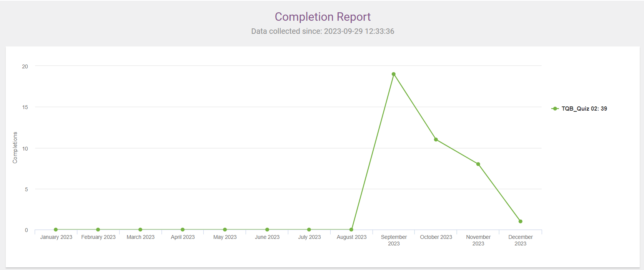The width and height of the screenshot is (644, 270).
Task: Click the green legend marker icon
Action: click(x=555, y=109)
